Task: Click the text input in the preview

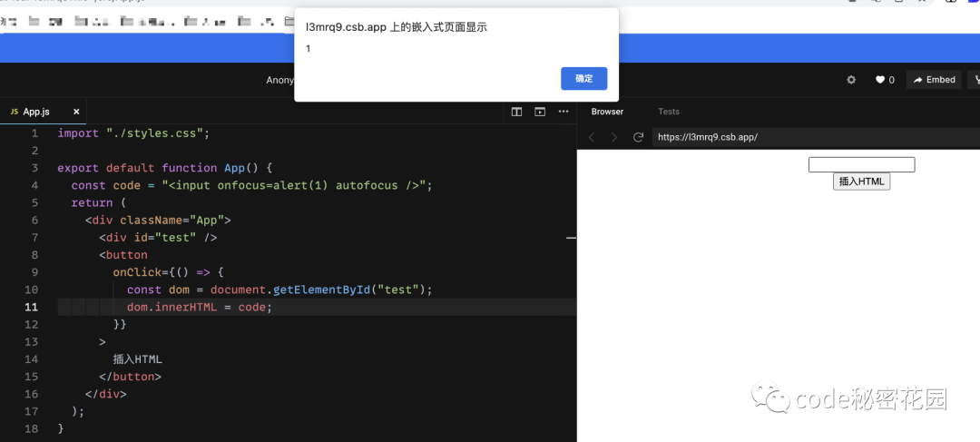Action: [861, 164]
